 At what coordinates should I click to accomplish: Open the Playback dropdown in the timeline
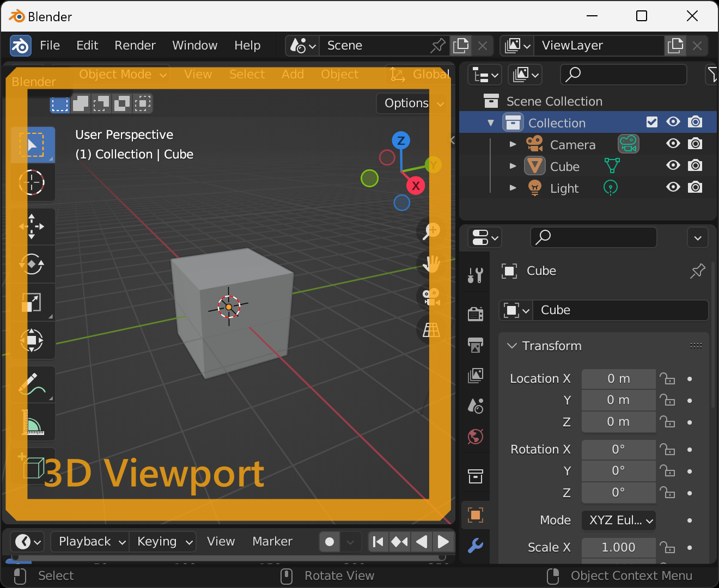pyautogui.click(x=90, y=542)
